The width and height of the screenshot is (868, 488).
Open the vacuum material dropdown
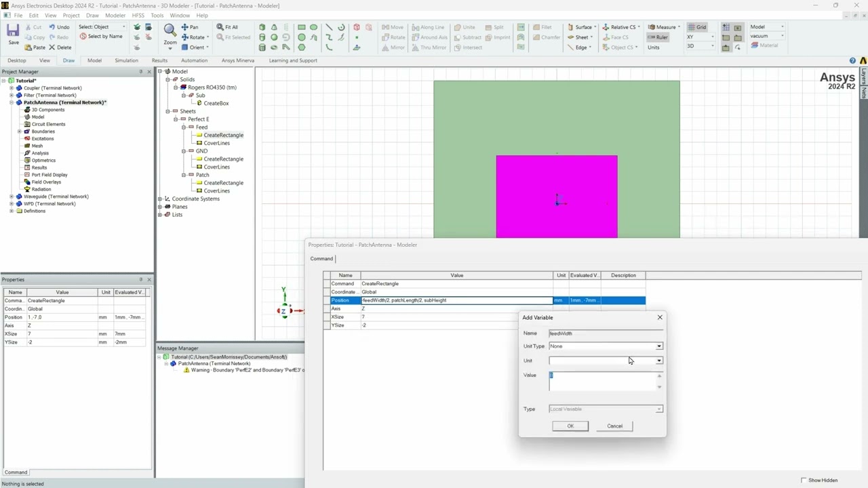click(x=782, y=36)
